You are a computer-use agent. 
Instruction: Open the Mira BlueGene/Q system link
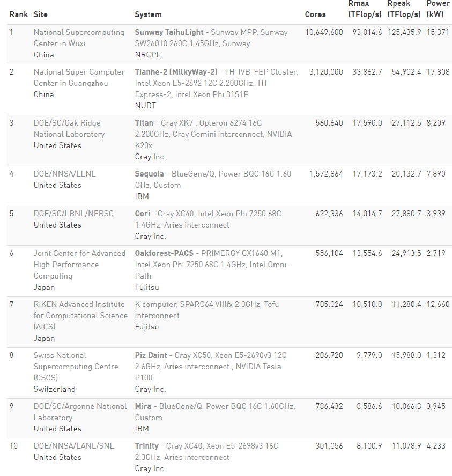pyautogui.click(x=215, y=412)
